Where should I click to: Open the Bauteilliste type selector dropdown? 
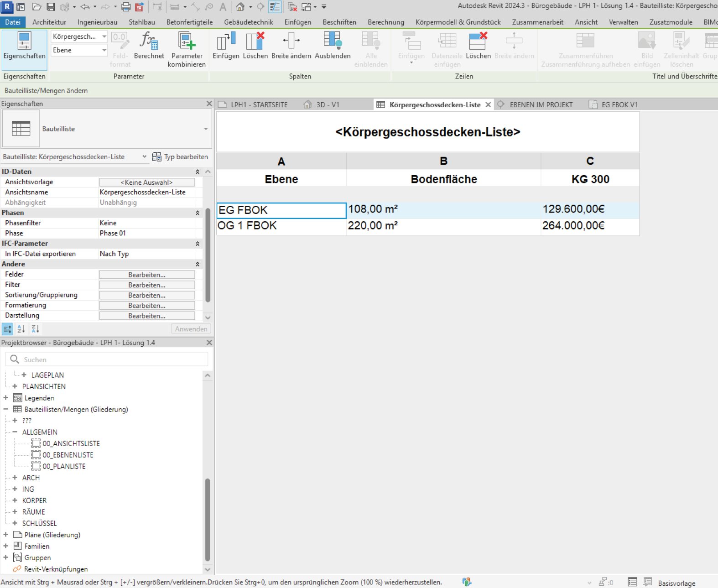(x=206, y=129)
